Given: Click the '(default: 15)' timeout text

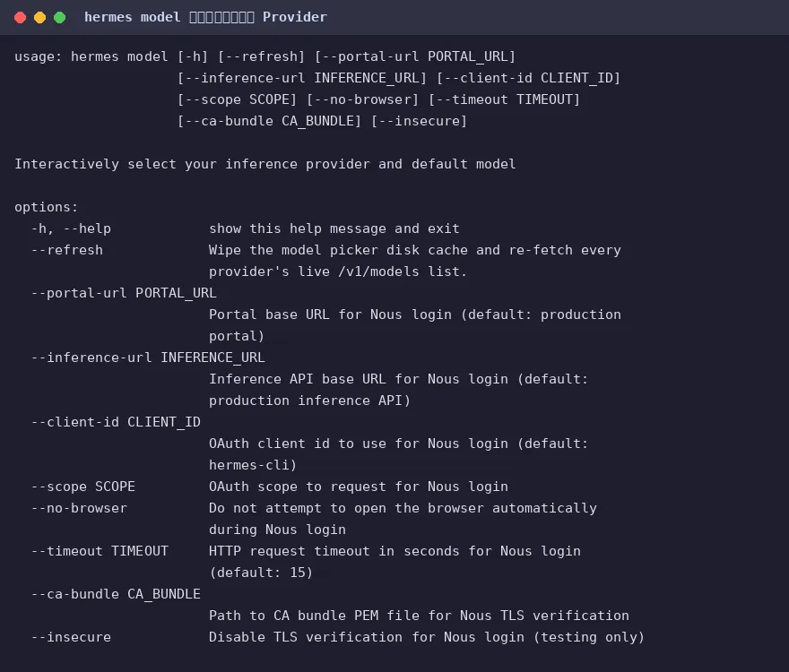Looking at the screenshot, I should [x=261, y=573].
